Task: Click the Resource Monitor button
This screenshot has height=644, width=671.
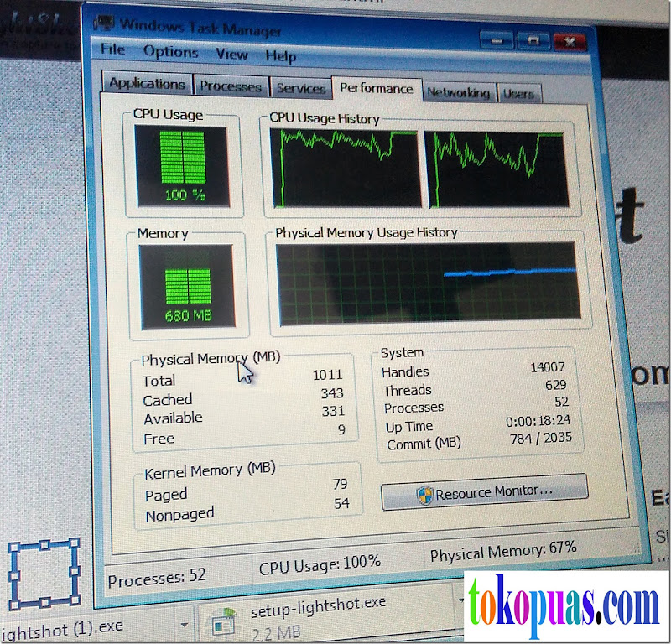Action: (485, 491)
